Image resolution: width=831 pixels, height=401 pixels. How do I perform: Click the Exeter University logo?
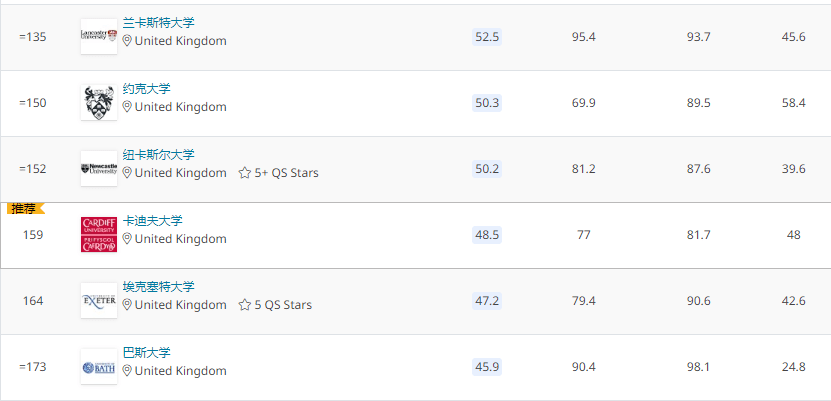point(98,300)
